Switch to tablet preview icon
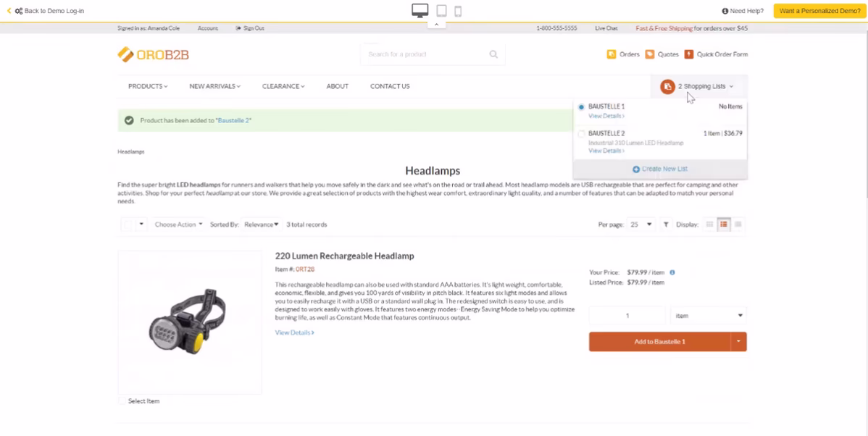The width and height of the screenshot is (868, 436). 441,11
